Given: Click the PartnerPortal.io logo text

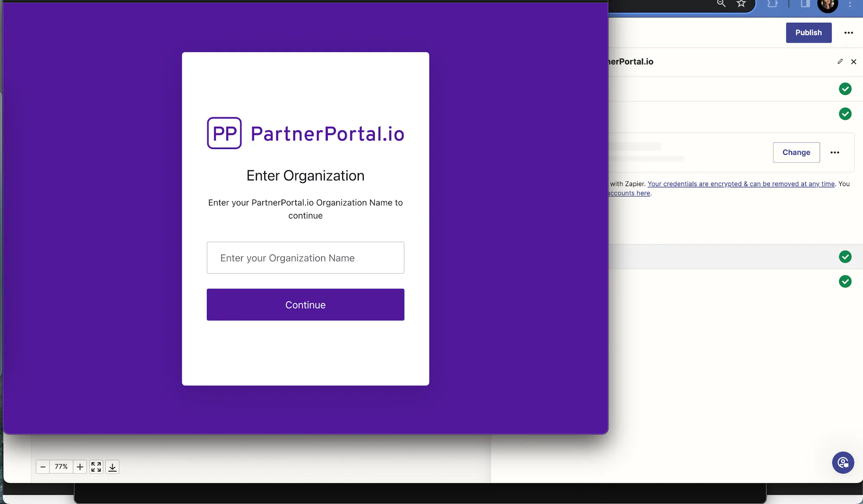Looking at the screenshot, I should click(x=328, y=134).
